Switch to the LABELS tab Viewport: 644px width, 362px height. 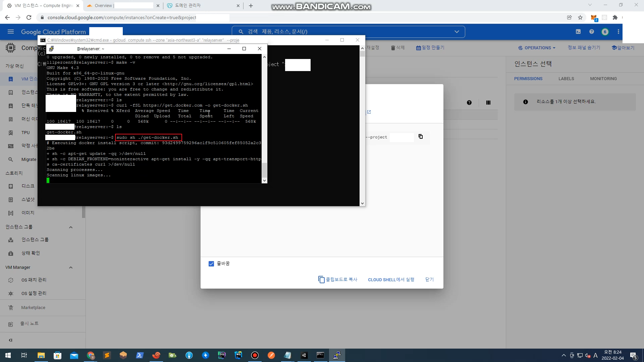click(566, 78)
